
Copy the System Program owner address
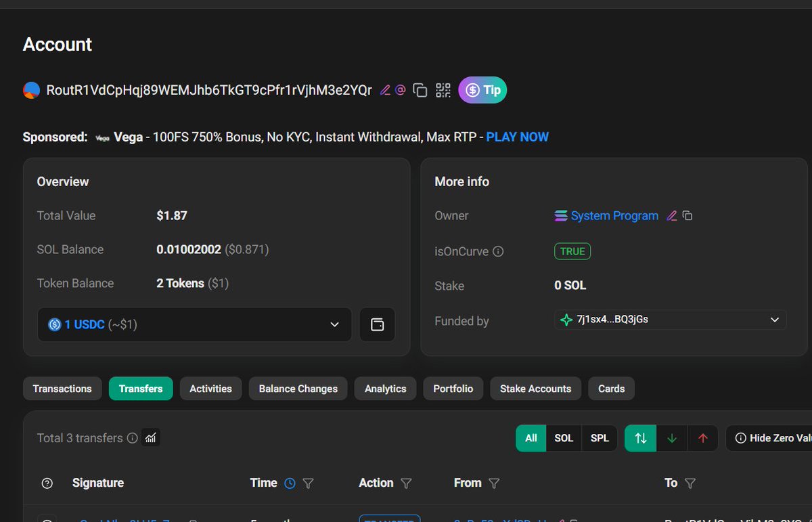pyautogui.click(x=687, y=215)
